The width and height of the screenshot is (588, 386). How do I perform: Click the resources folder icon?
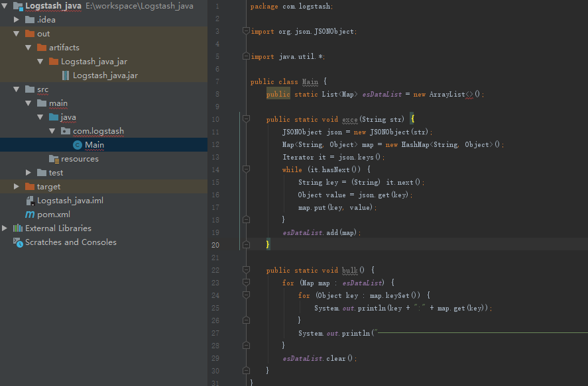coord(54,159)
